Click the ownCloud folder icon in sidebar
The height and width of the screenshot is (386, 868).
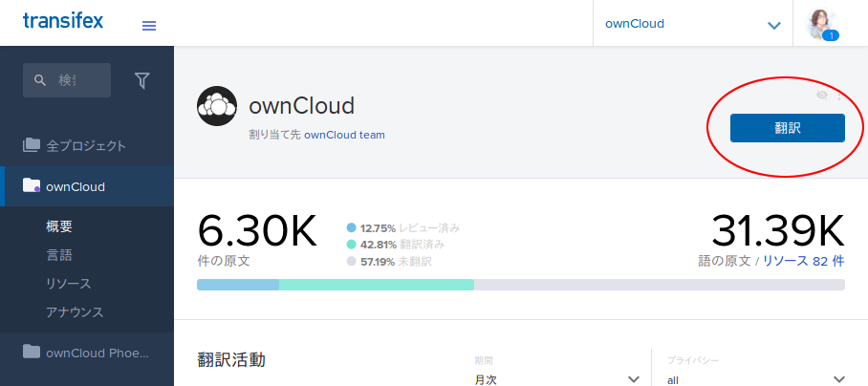31,185
